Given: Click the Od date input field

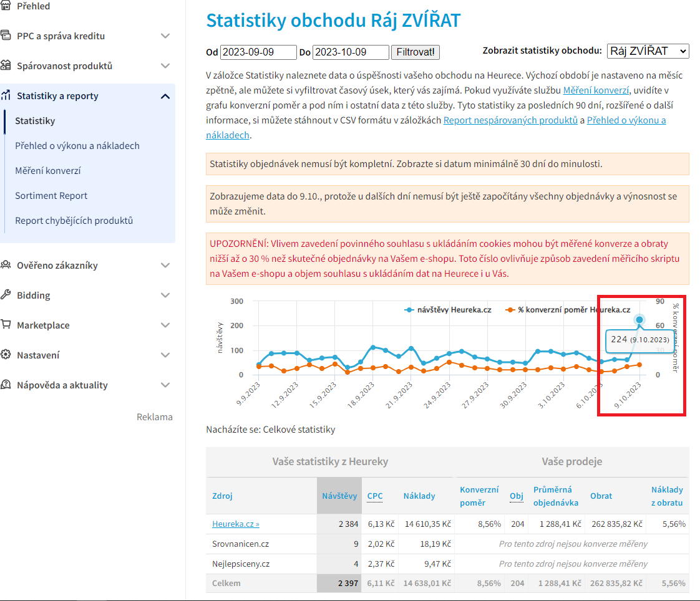Looking at the screenshot, I should click(x=258, y=52).
